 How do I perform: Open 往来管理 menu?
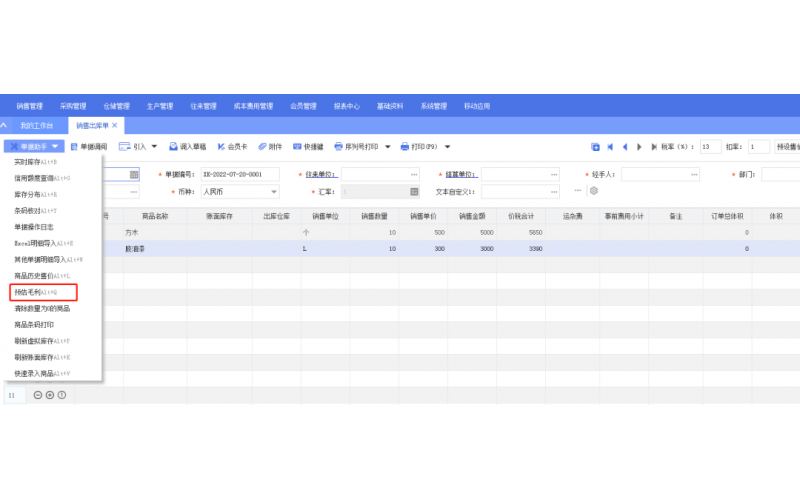pos(203,106)
